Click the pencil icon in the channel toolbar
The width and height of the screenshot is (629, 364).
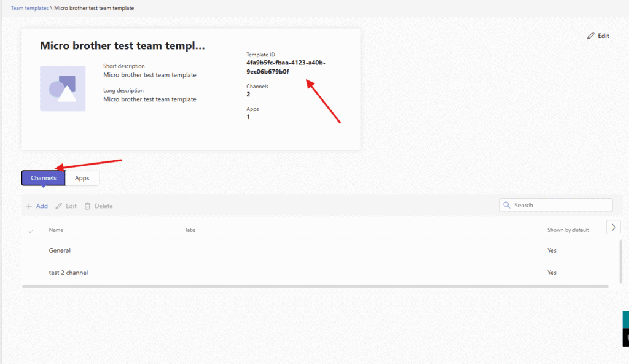tap(59, 206)
